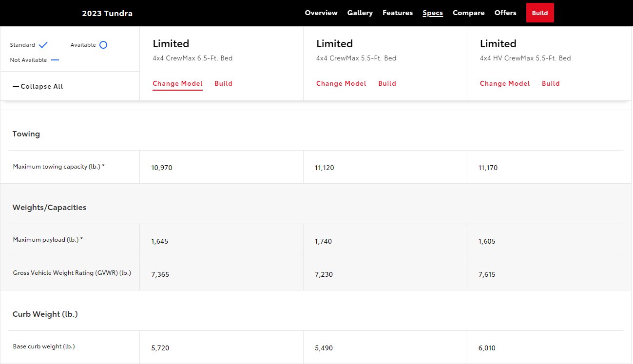Select the 11,170 towing value
This screenshot has height=364, width=633.
click(x=488, y=168)
